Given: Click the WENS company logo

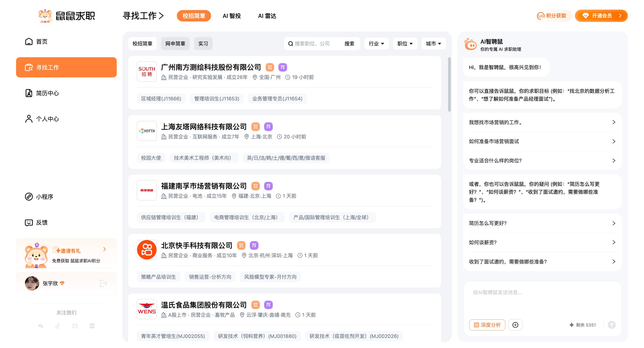Looking at the screenshot, I should [147, 309].
